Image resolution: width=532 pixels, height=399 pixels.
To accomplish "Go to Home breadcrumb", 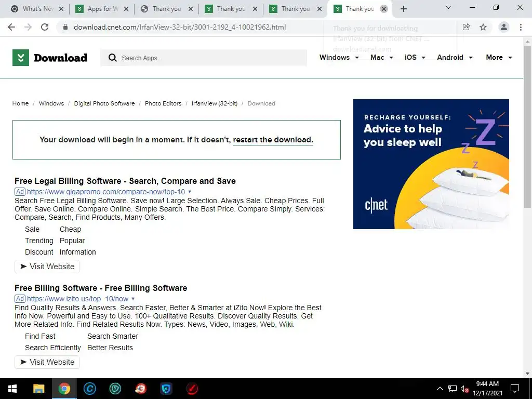I will pos(20,103).
